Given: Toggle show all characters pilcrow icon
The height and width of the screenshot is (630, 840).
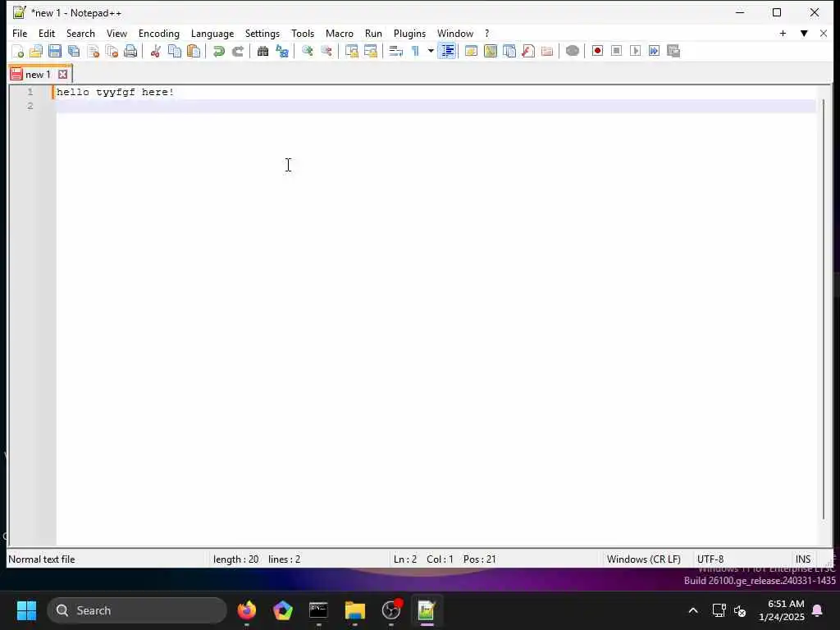Looking at the screenshot, I should click(415, 51).
